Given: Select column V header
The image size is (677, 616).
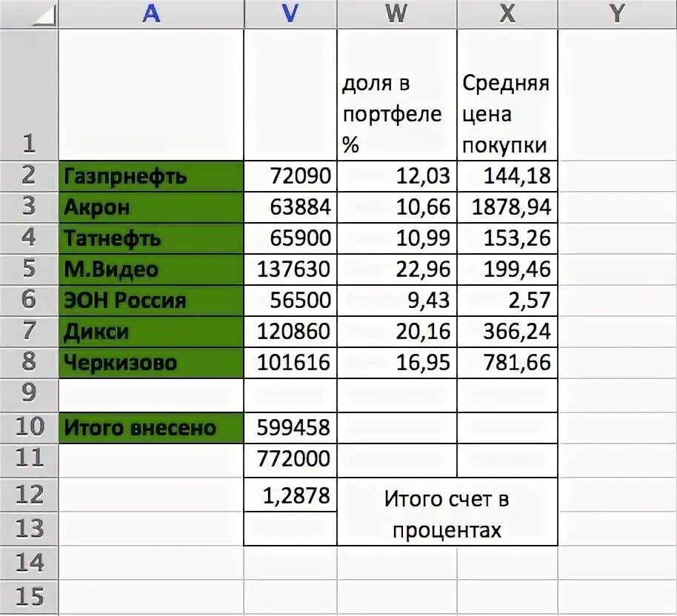Looking at the screenshot, I should coord(290,14).
